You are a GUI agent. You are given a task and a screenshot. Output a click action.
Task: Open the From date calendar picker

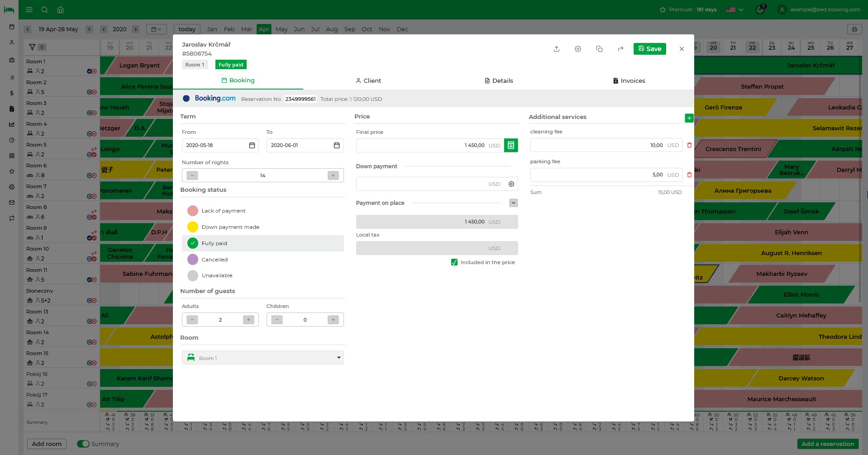click(x=252, y=145)
